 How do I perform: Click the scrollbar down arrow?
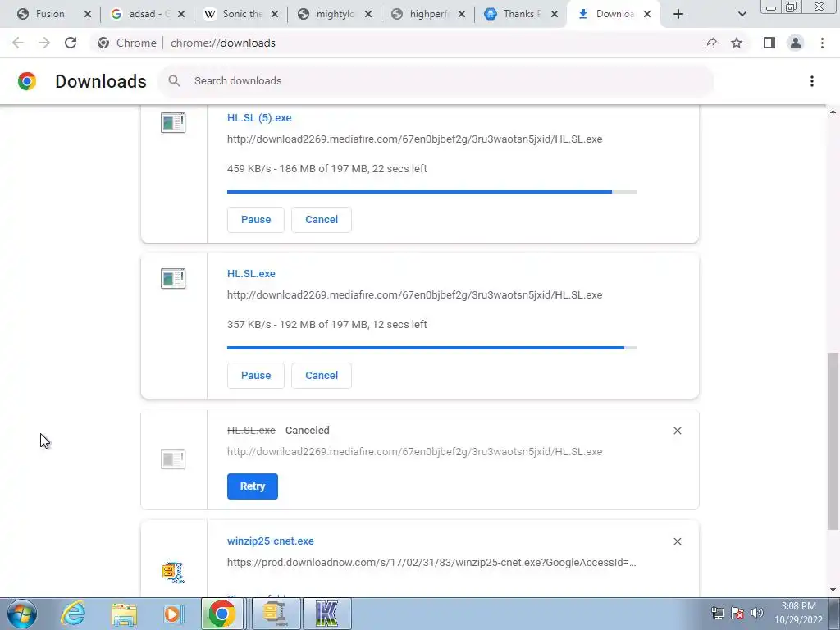pos(833,590)
